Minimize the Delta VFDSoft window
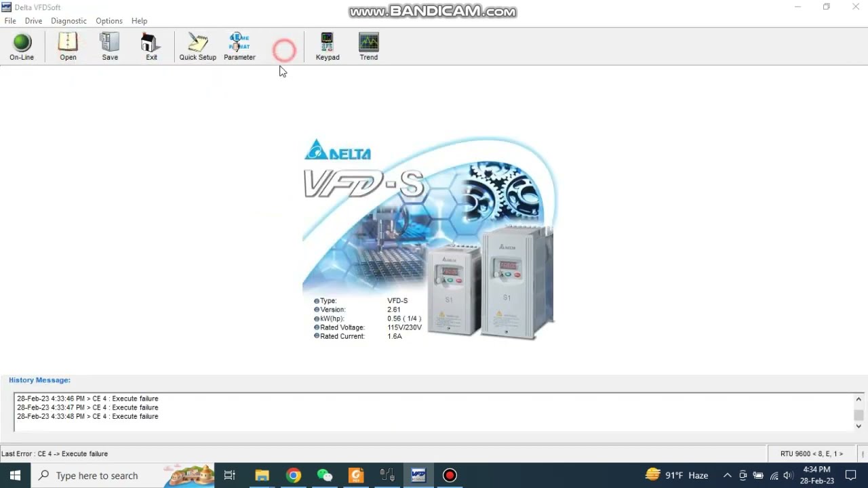868x488 pixels. (x=798, y=7)
